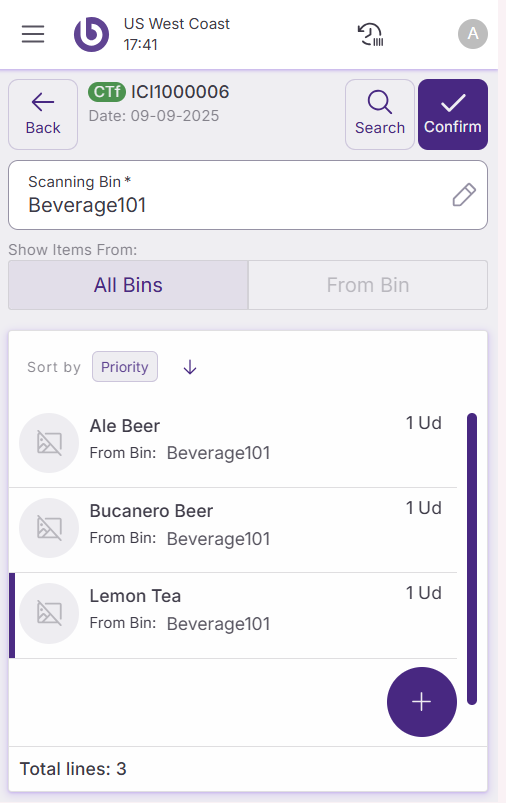Open the hamburger navigation menu
The height and width of the screenshot is (803, 506).
click(33, 34)
